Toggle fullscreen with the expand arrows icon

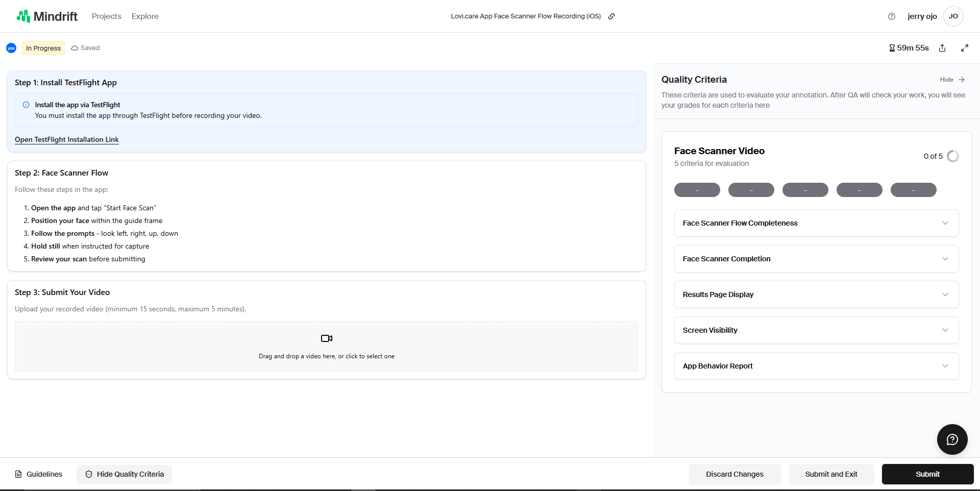pos(965,48)
